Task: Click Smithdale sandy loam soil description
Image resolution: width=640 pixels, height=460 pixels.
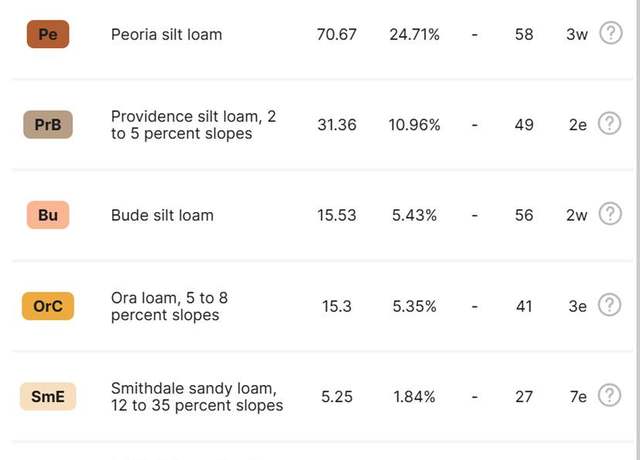Action: click(x=197, y=397)
